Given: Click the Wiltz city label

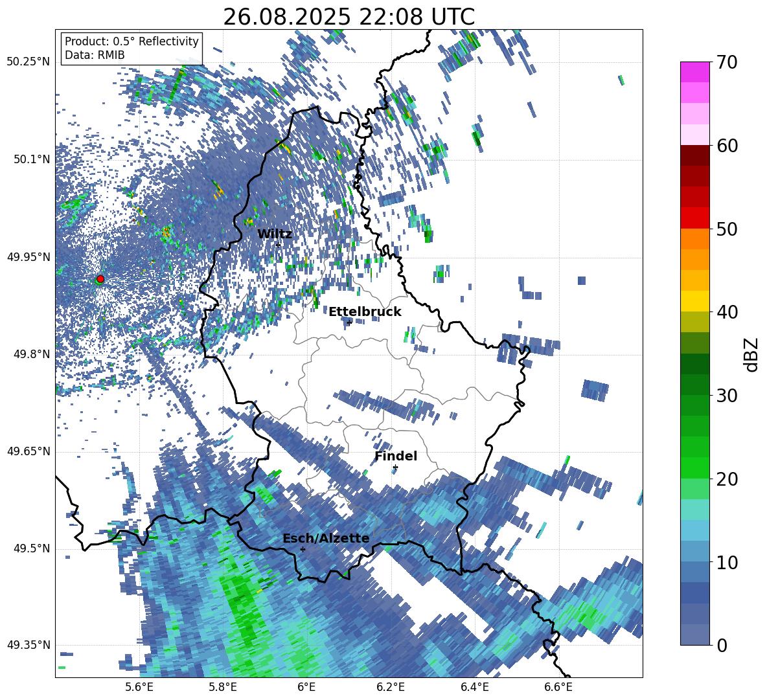Looking at the screenshot, I should 275,234.
